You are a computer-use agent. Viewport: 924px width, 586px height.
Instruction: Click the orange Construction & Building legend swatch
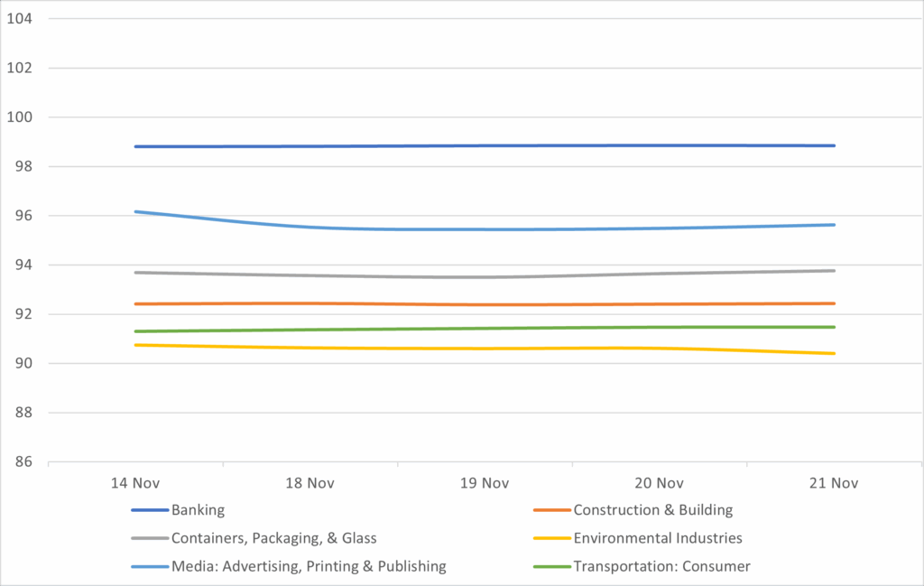click(x=550, y=510)
